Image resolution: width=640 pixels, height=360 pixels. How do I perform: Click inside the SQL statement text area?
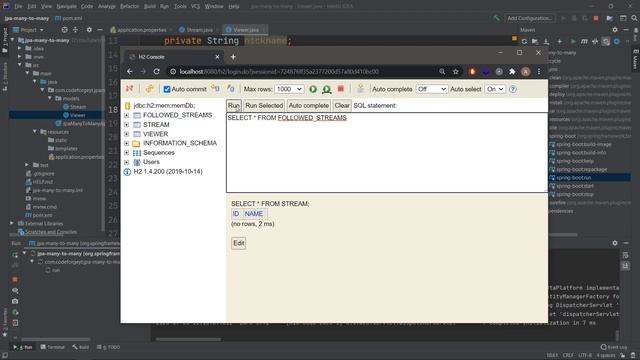point(387,152)
